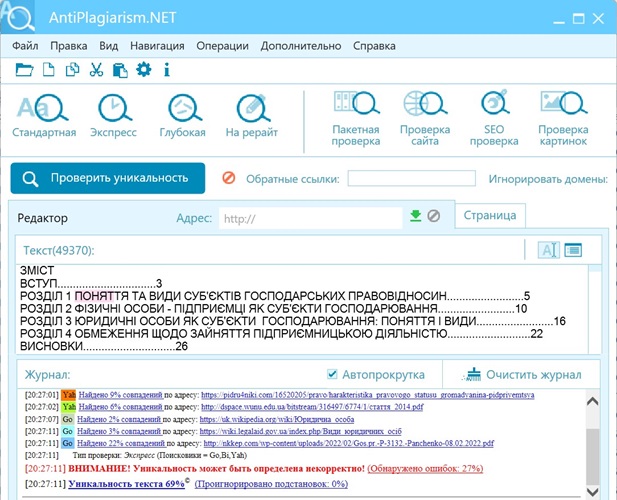Click the Проверить уникальность button
This screenshot has height=500, width=617.
tap(108, 178)
